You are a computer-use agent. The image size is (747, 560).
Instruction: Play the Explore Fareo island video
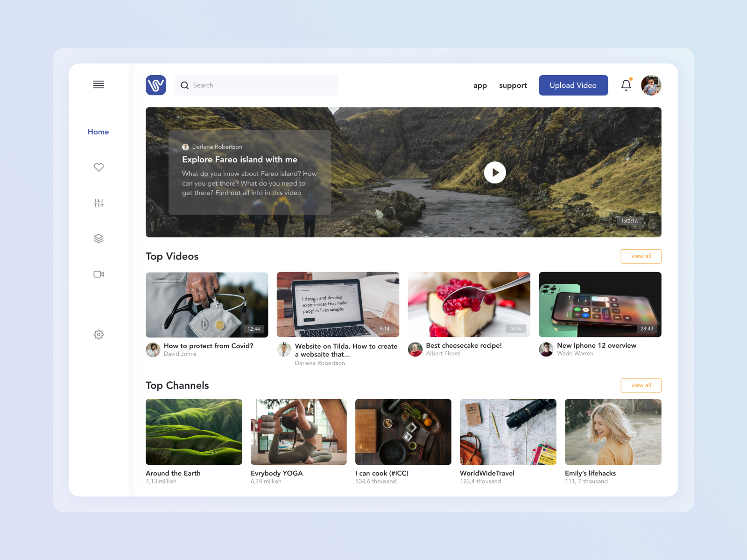pyautogui.click(x=495, y=172)
